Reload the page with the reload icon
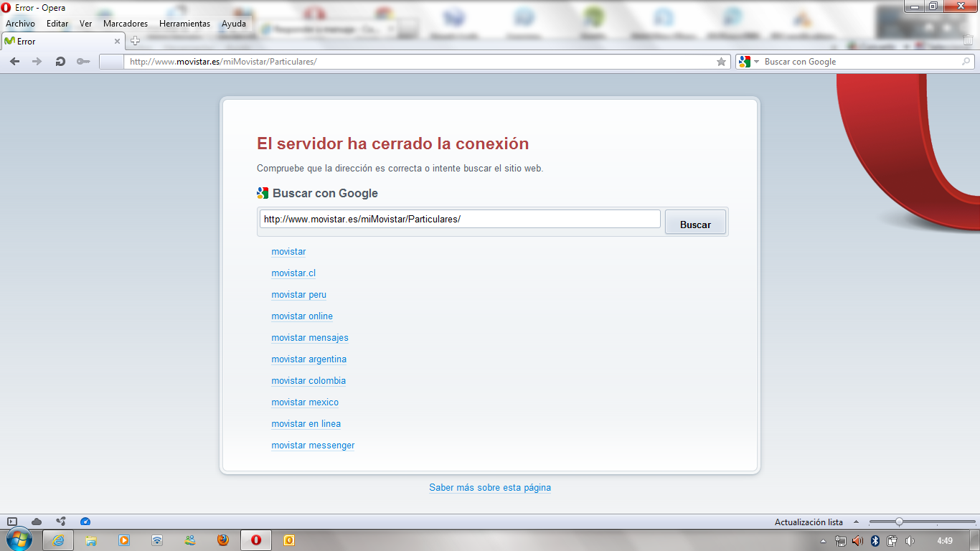 pos(60,62)
